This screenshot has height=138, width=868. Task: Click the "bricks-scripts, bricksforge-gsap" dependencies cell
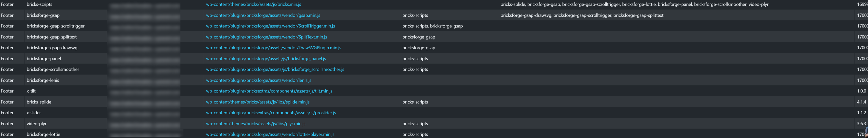(x=432, y=26)
